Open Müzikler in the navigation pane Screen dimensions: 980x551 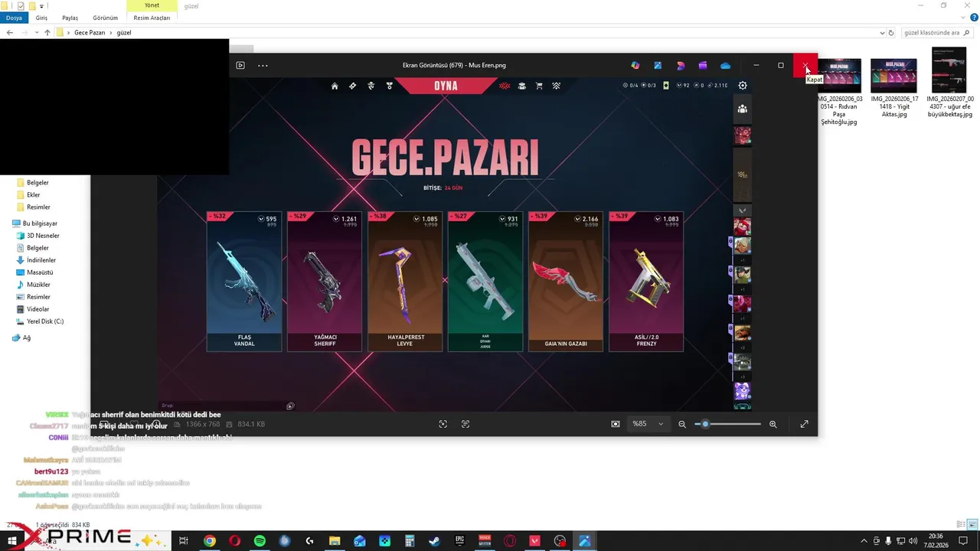(37, 285)
